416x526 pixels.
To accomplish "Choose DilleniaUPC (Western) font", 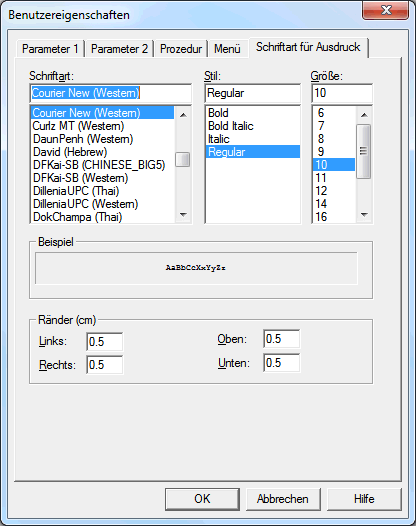I will [x=103, y=204].
